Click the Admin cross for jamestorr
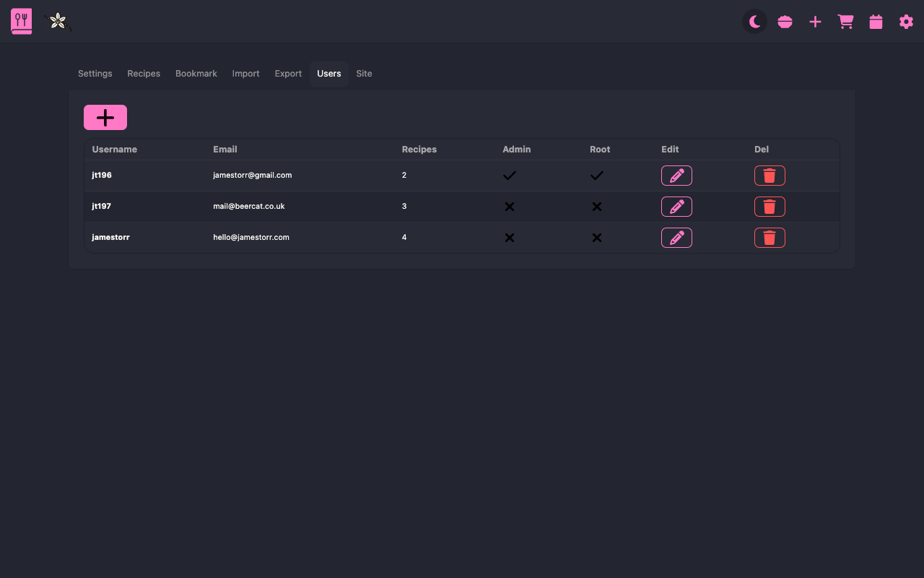The height and width of the screenshot is (578, 924). [510, 238]
